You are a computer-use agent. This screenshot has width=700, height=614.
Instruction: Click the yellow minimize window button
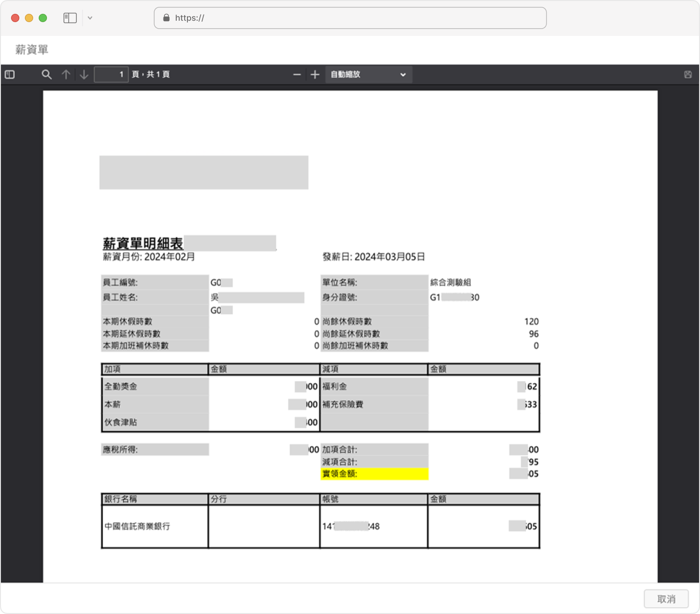29,18
